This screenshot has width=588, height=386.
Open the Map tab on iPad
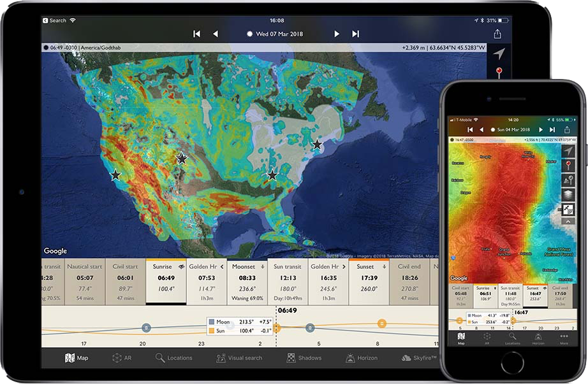[77, 358]
